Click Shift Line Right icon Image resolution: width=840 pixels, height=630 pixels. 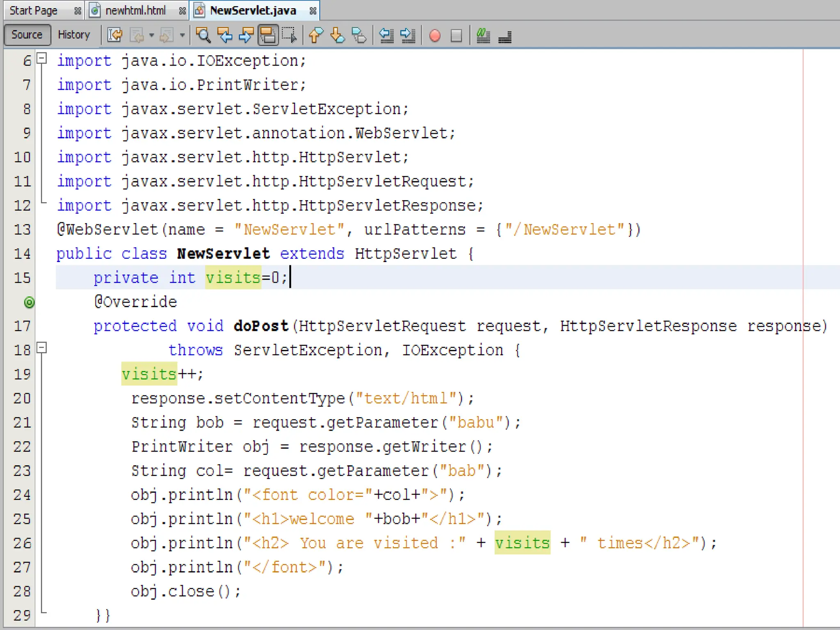(408, 35)
